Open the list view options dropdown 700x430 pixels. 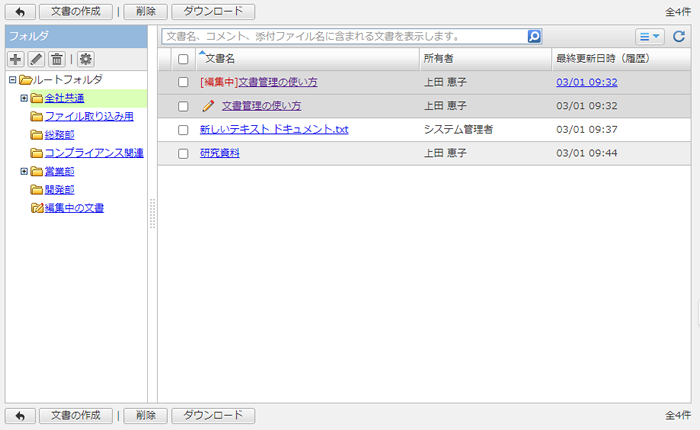650,37
